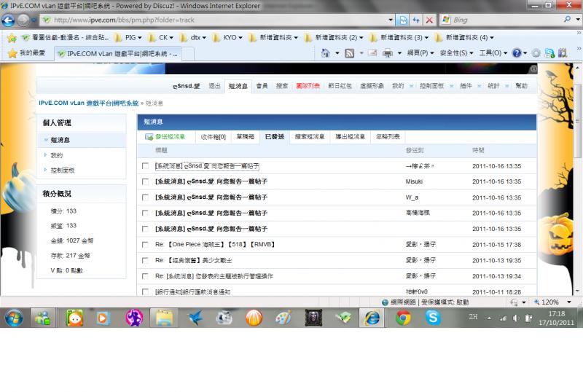This screenshot has height=392, width=583.
Task: Click the IE refresh button in address bar
Action: coord(415,20)
